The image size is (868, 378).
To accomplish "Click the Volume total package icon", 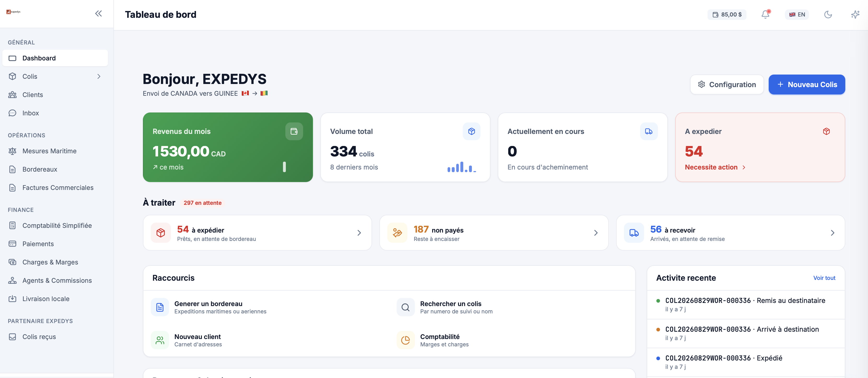I will point(471,131).
